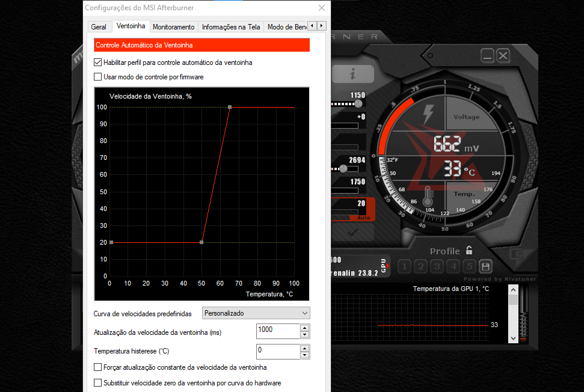Decrease Temperatura histerese with down arrow

point(305,355)
